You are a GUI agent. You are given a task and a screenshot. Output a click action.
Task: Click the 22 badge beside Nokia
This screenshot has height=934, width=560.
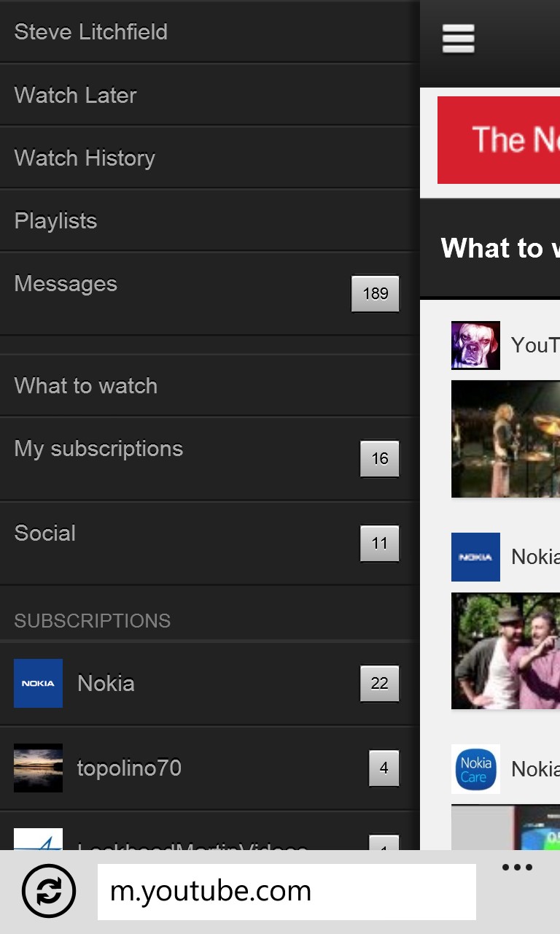tap(380, 683)
